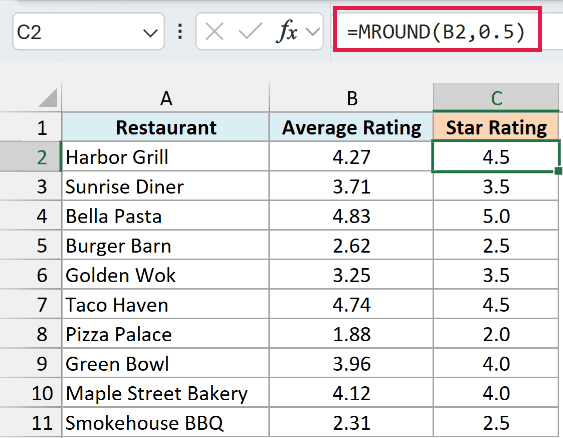Select Burger Barn's star rating cell
The image size is (563, 438).
[496, 245]
